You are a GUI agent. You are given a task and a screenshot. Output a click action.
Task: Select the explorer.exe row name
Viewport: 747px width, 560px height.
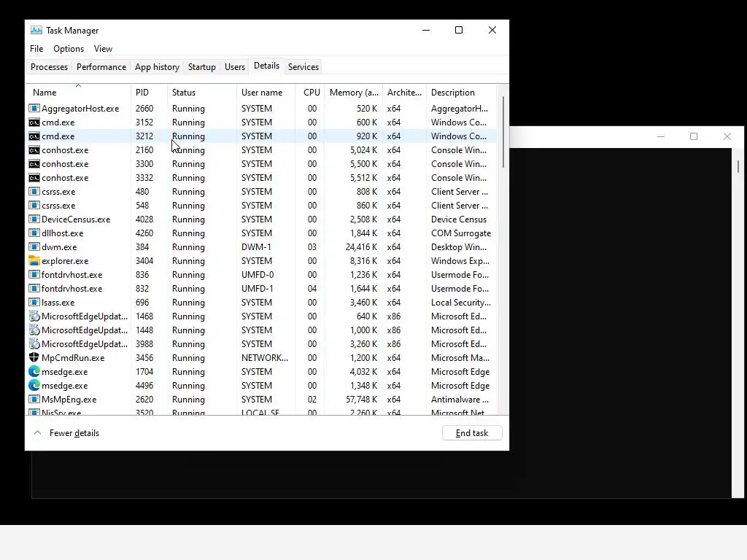(65, 261)
